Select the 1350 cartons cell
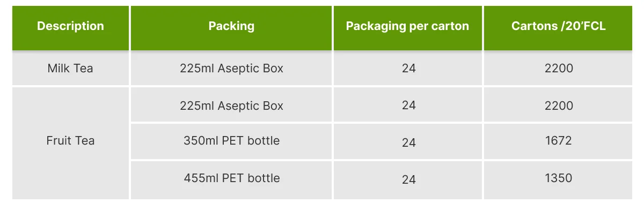The width and height of the screenshot is (644, 218). pos(558,178)
